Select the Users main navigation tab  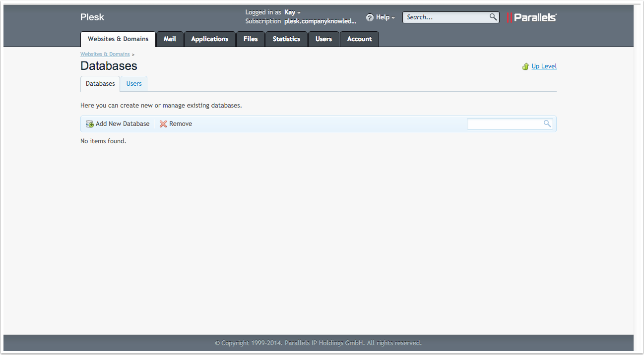(x=323, y=39)
